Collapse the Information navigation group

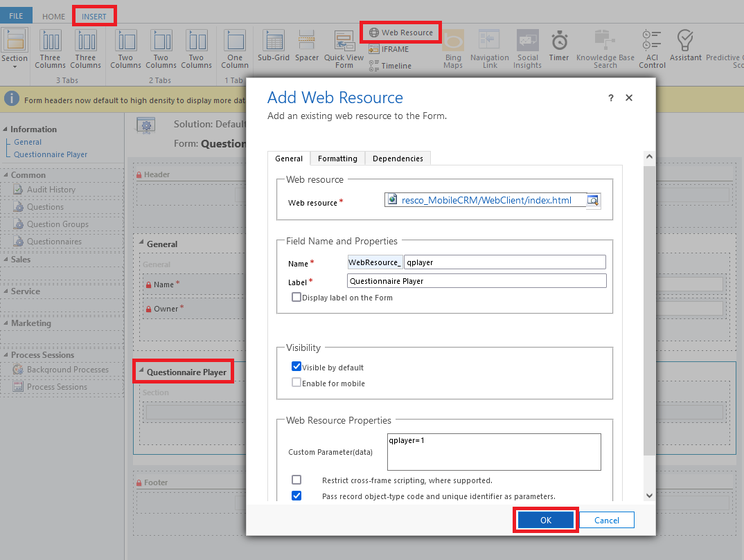click(x=6, y=129)
